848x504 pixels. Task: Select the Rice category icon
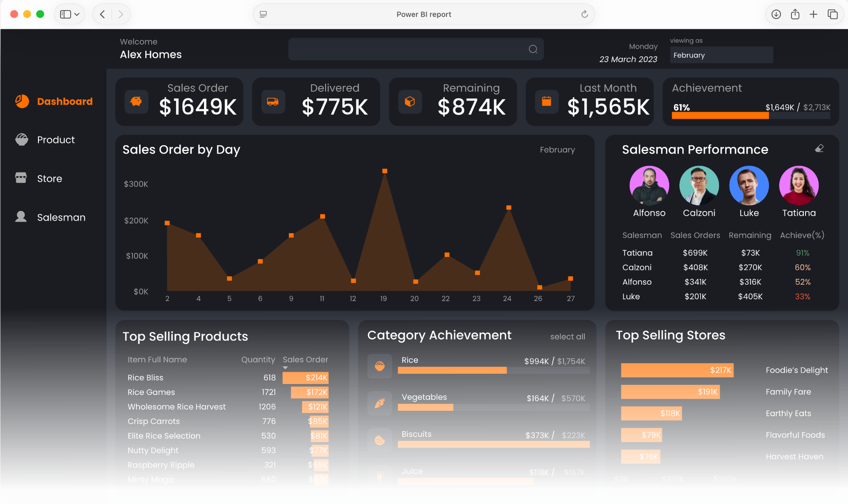coord(380,366)
